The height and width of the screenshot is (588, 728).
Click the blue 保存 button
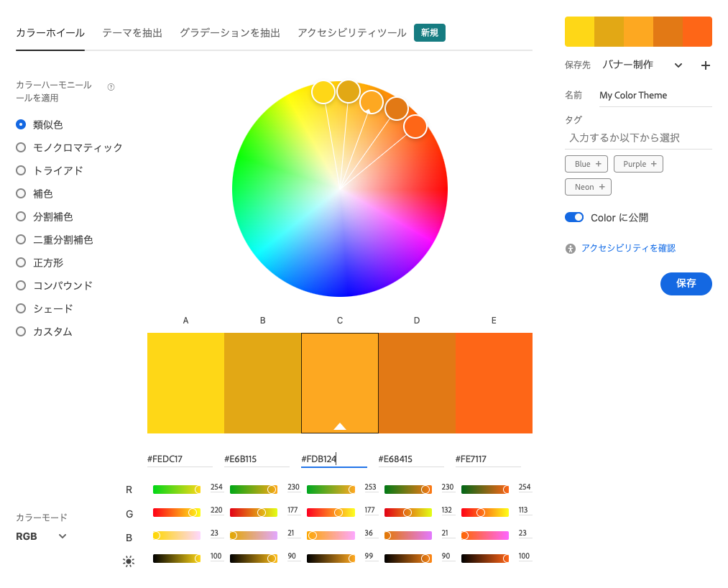[x=686, y=283]
